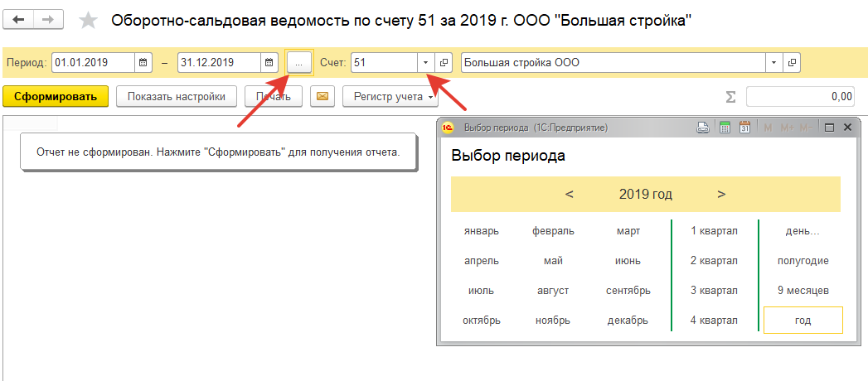The width and height of the screenshot is (868, 381).
Task: Choose 3 квартал period
Action: click(x=714, y=291)
